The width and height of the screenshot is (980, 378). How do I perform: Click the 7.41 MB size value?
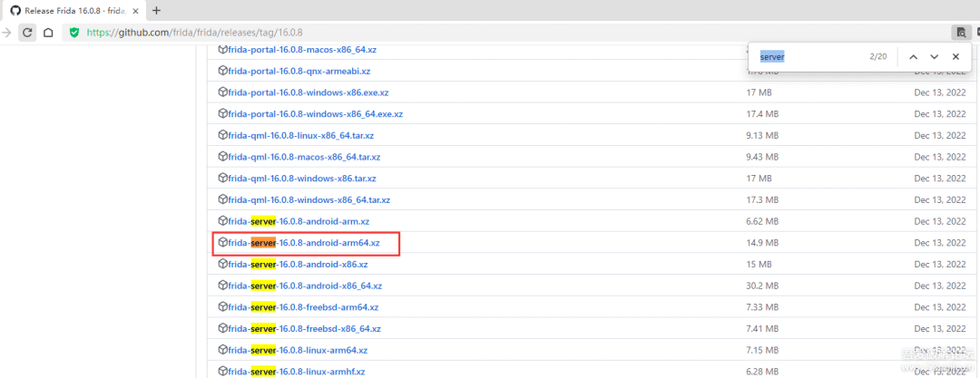pos(762,329)
